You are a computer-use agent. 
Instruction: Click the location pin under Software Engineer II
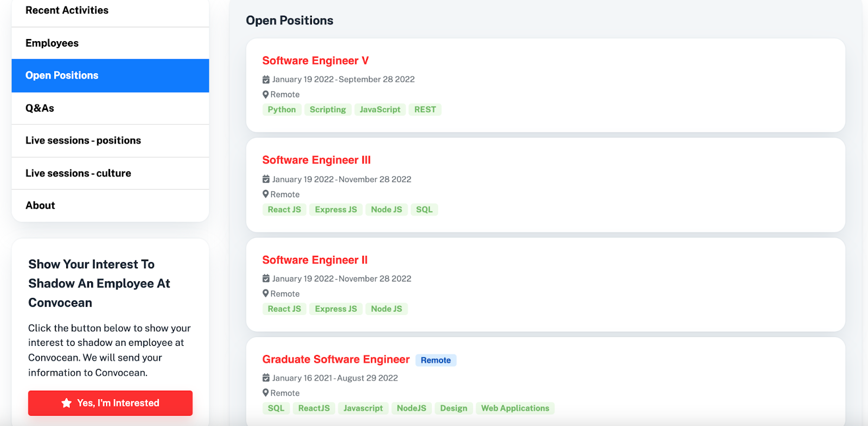pos(266,293)
